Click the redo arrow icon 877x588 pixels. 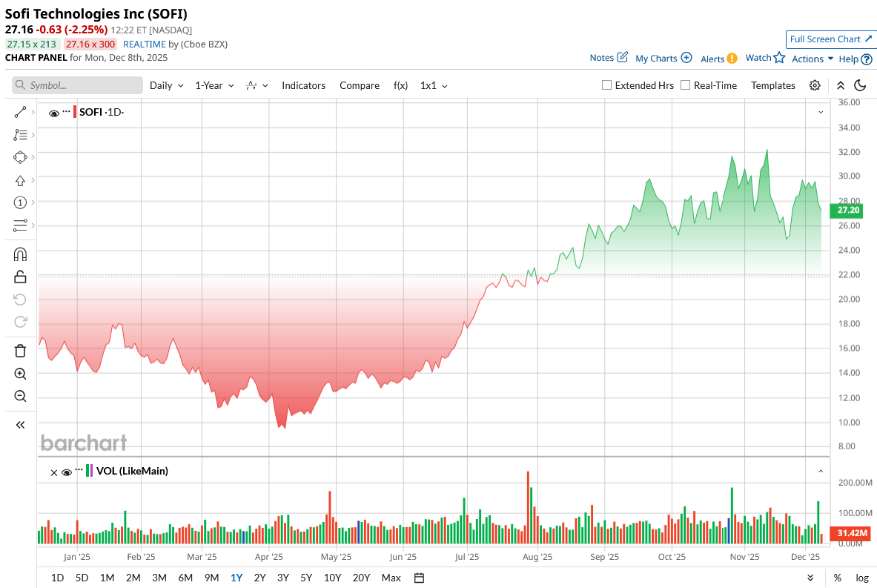coord(20,322)
